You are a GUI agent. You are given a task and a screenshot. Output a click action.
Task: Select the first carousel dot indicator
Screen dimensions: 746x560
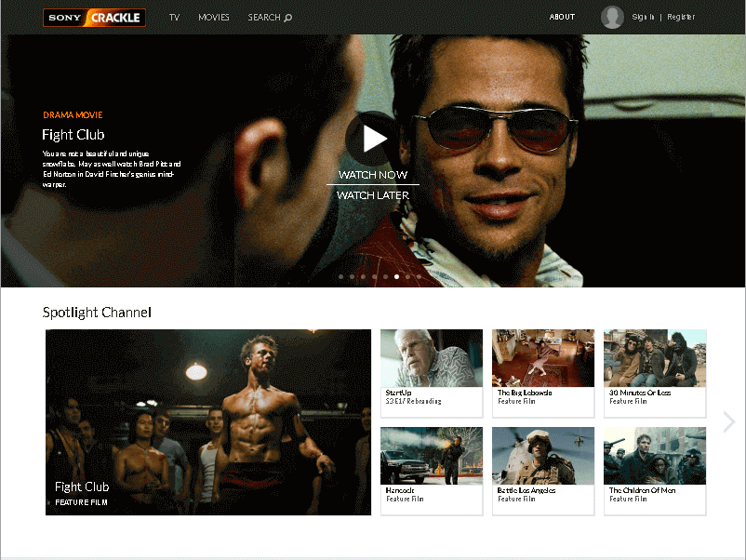click(340, 276)
